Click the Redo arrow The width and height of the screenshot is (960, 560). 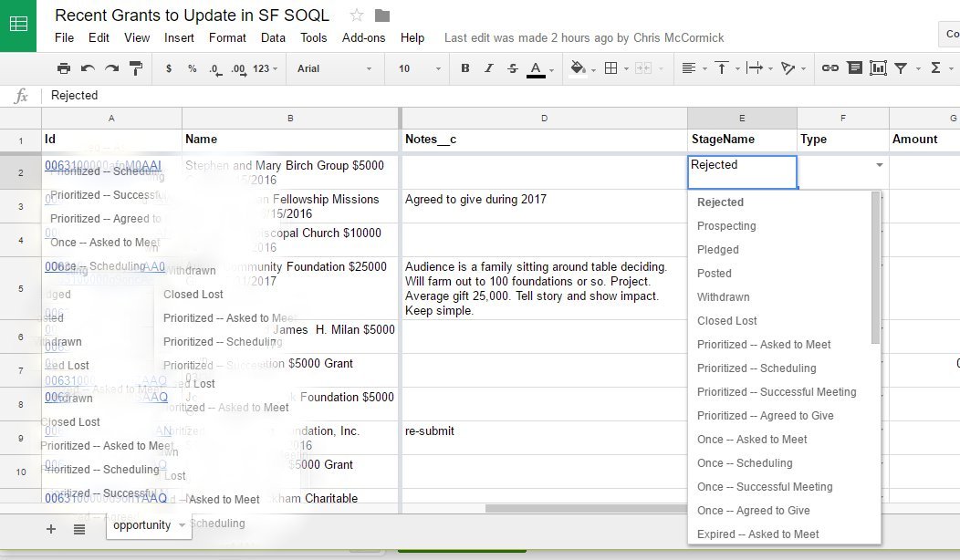[x=111, y=68]
